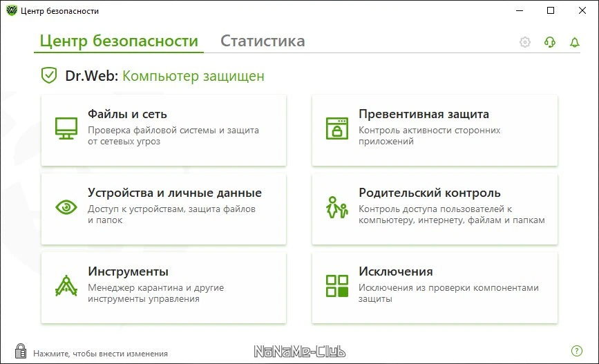Open help question mark icon
599x364 pixels.
tap(576, 351)
